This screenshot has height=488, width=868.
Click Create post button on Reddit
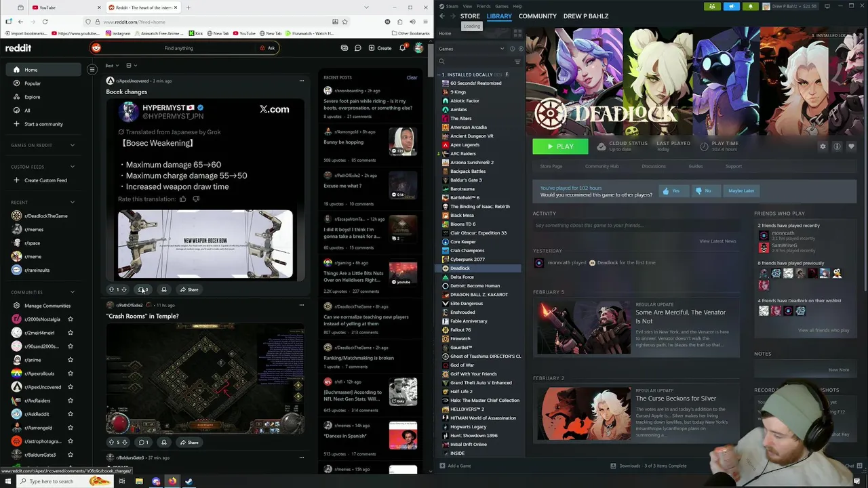click(380, 48)
